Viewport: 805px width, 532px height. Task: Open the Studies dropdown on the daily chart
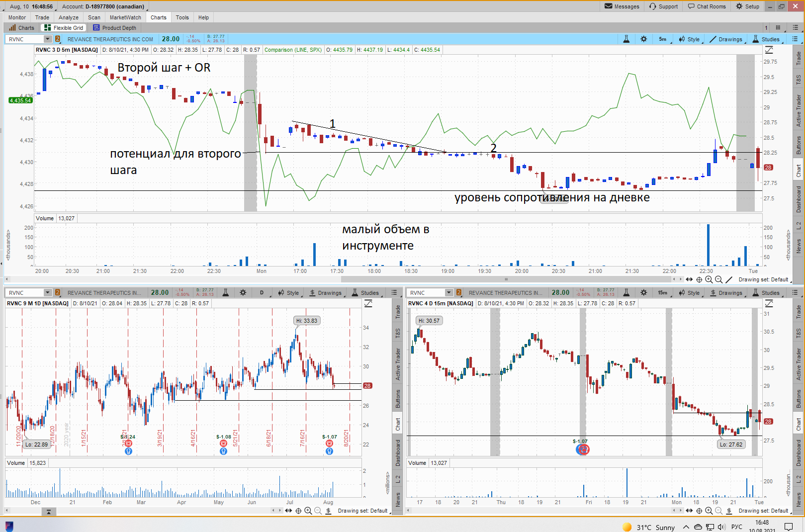coord(366,293)
